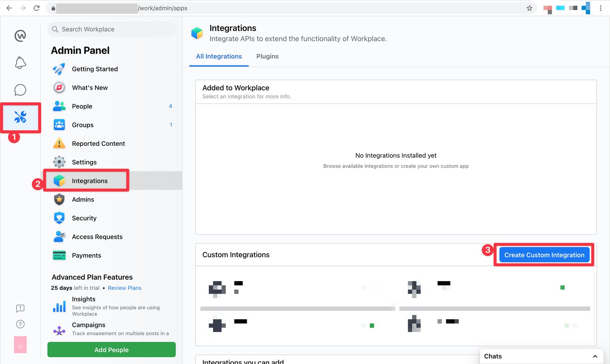Expand the Chats panel chevron

tap(595, 356)
